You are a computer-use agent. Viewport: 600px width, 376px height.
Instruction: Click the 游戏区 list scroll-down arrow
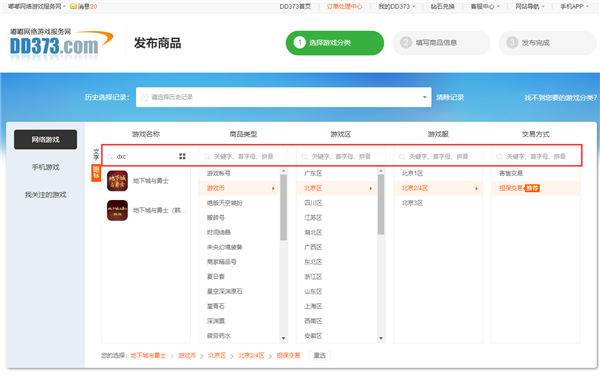(381, 338)
